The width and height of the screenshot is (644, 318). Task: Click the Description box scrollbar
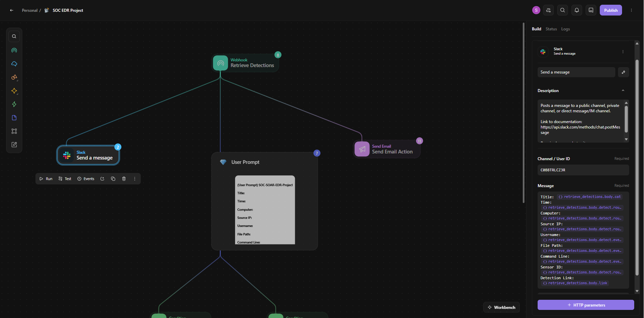pyautogui.click(x=626, y=119)
